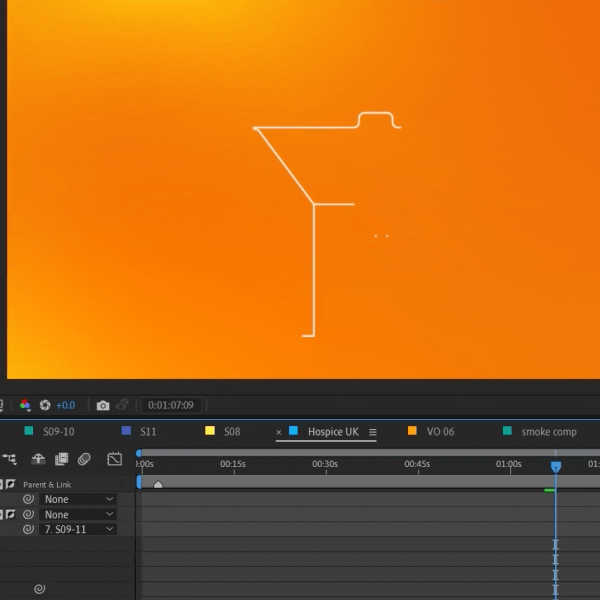Switch to the S11 composition tab
Viewport: 600px width, 600px height.
point(139,431)
